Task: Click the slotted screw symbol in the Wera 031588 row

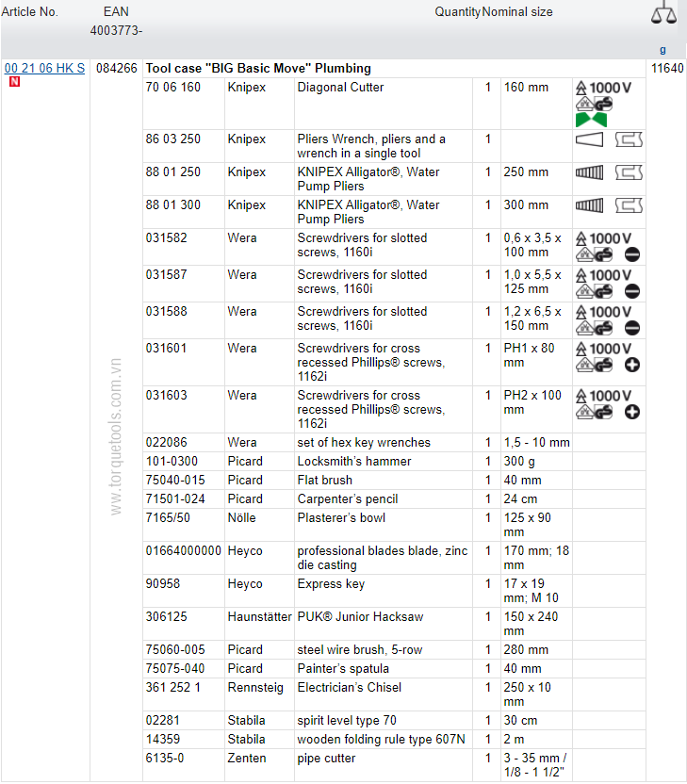Action: pyautogui.click(x=632, y=328)
